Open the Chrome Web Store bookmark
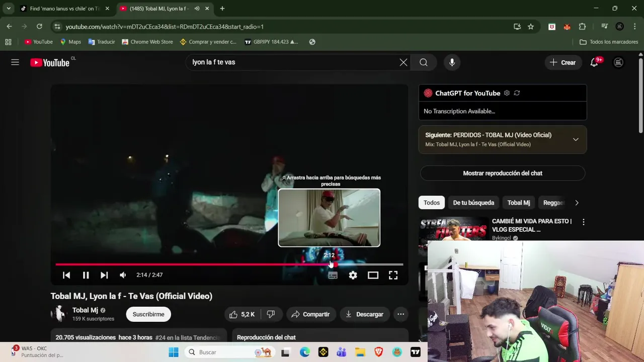Screen dimensions: 644x362 147,42
